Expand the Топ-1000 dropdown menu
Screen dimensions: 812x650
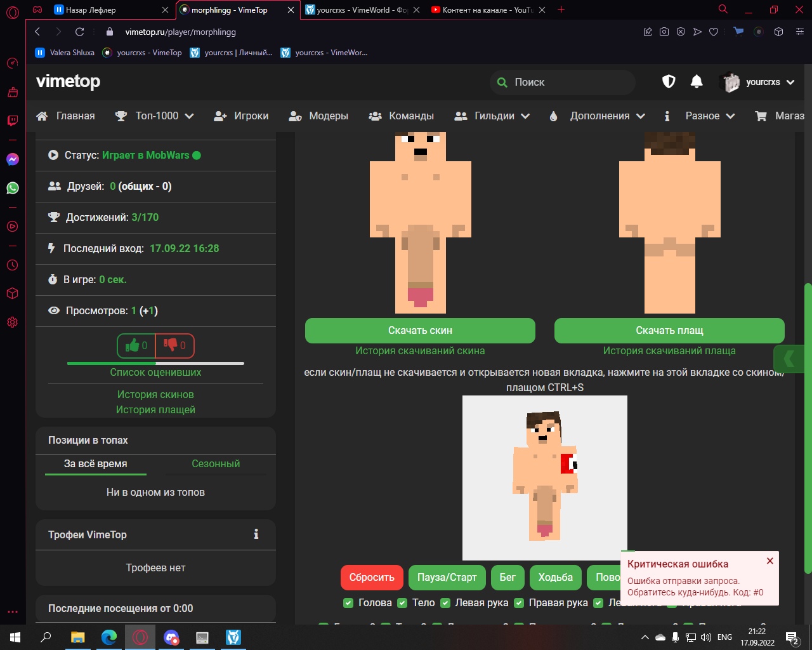pos(155,116)
